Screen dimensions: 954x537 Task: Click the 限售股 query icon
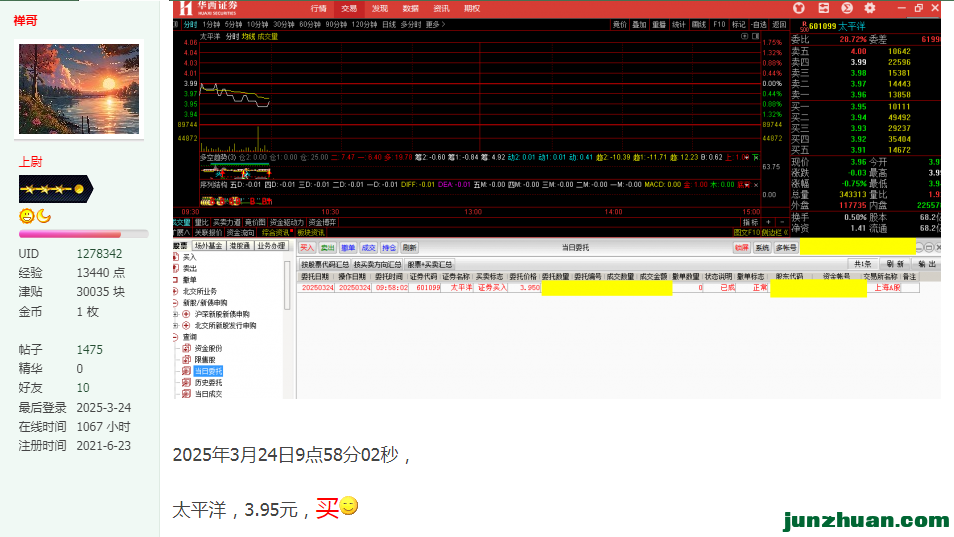[x=187, y=359]
